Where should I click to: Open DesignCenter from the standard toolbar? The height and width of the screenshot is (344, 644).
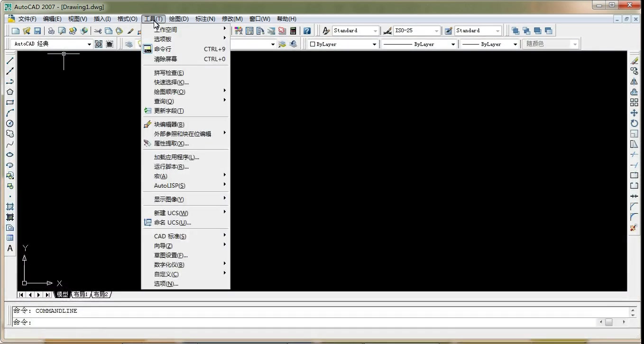(x=249, y=31)
